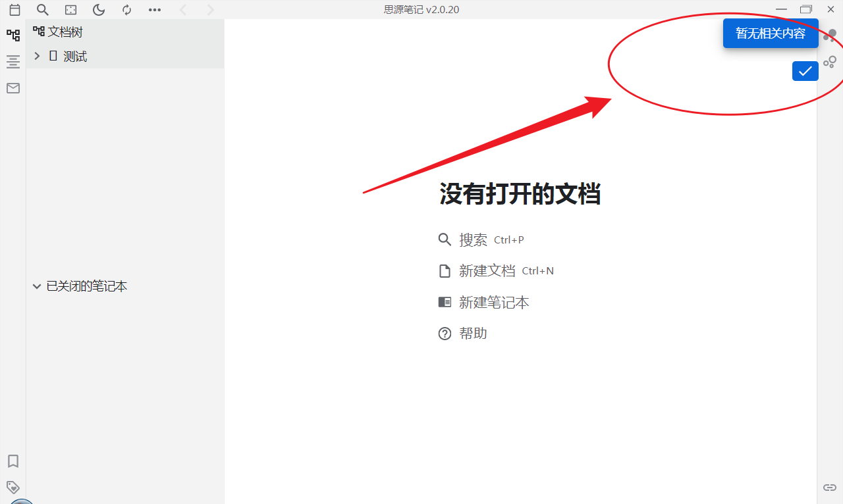Click the blue checkmark button
This screenshot has width=843, height=504.
[805, 71]
